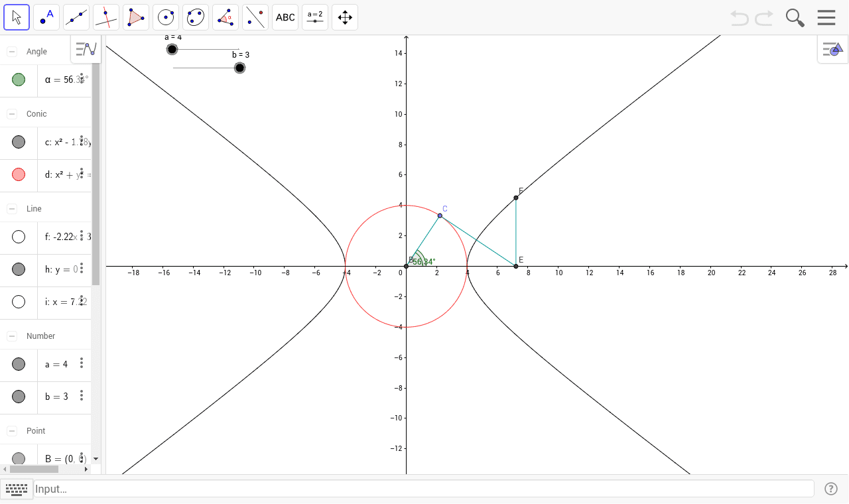
Task: Show line f by clicking its circle
Action: (x=18, y=236)
